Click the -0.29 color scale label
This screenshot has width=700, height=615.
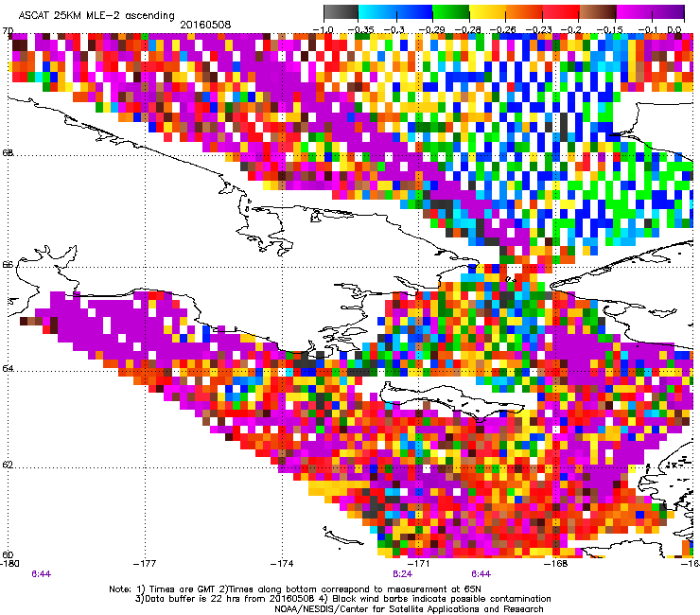(x=431, y=29)
